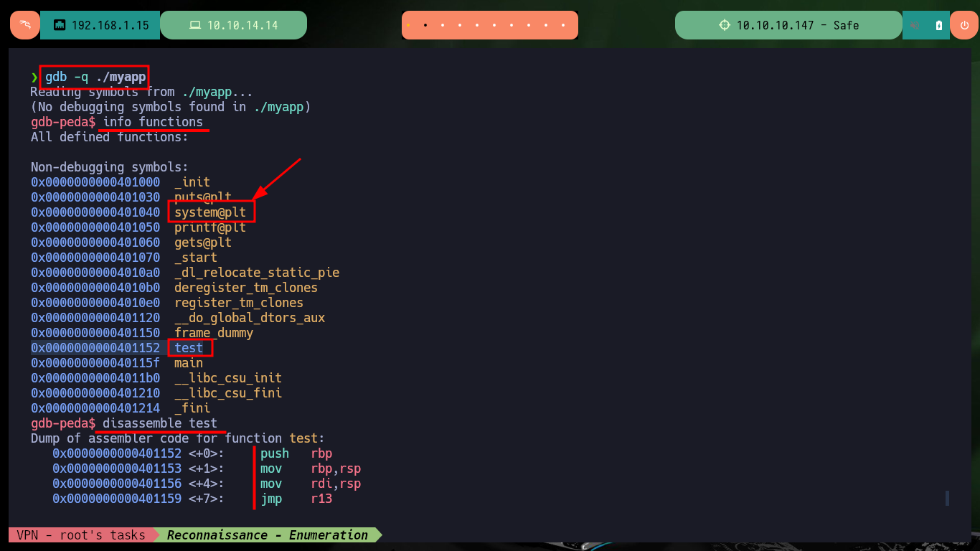Click the 'gets@plt' function name
The width and height of the screenshot is (980, 551).
203,242
